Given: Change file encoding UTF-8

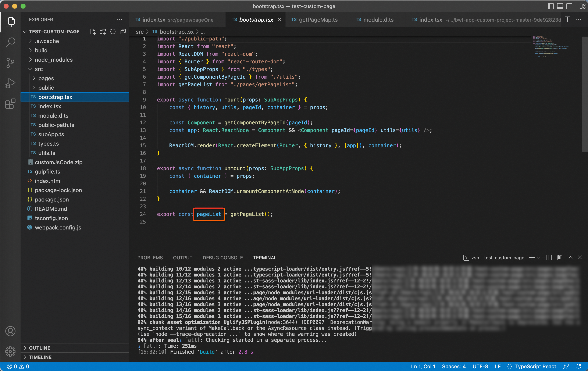Looking at the screenshot, I should point(480,366).
